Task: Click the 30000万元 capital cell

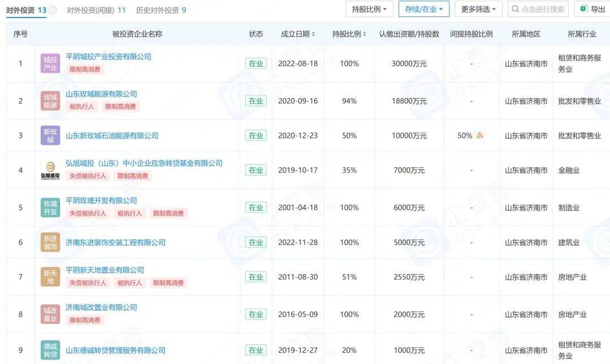Action: (409, 63)
